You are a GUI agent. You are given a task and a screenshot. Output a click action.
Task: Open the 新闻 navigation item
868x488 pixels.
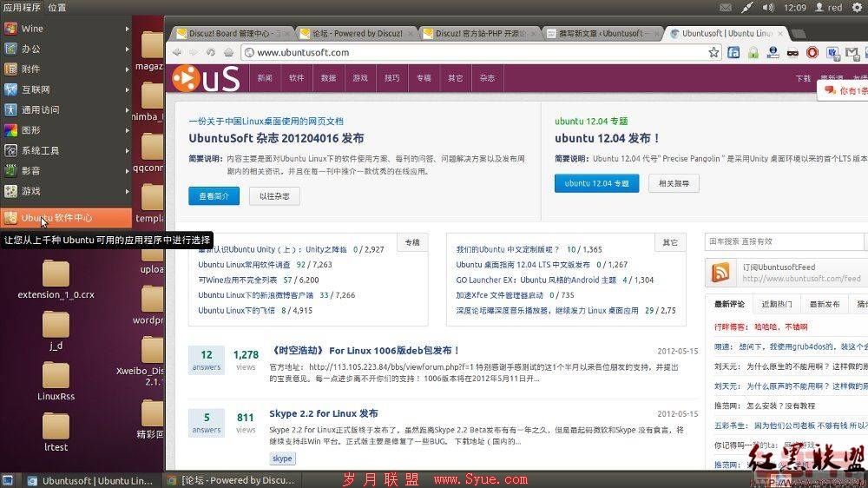265,78
